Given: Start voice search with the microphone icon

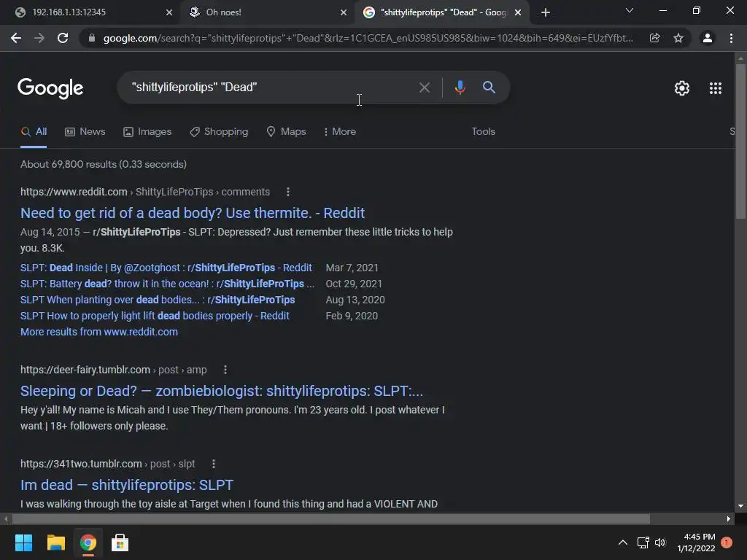Looking at the screenshot, I should [x=460, y=87].
